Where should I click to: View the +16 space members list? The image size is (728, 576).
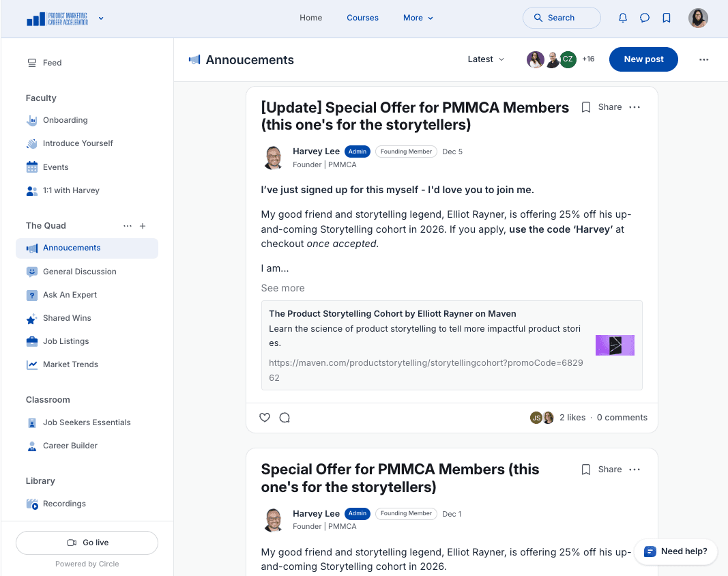(x=588, y=59)
